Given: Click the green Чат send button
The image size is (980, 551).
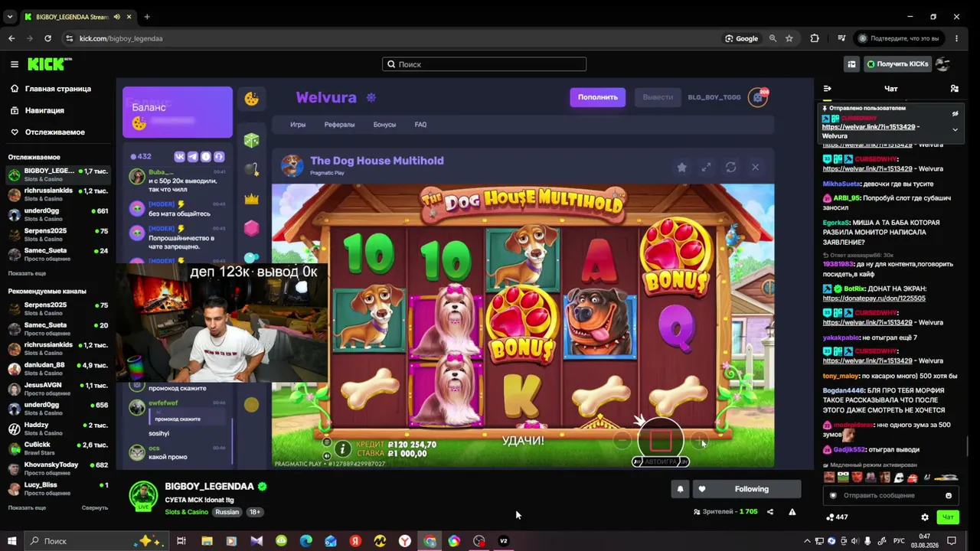Looking at the screenshot, I should point(948,517).
